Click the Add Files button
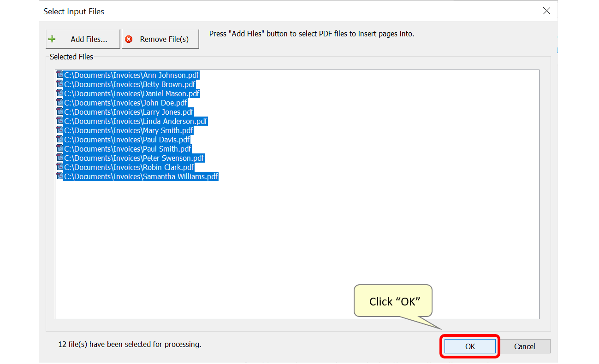Image resolution: width=599 pixels, height=364 pixels. click(x=83, y=39)
